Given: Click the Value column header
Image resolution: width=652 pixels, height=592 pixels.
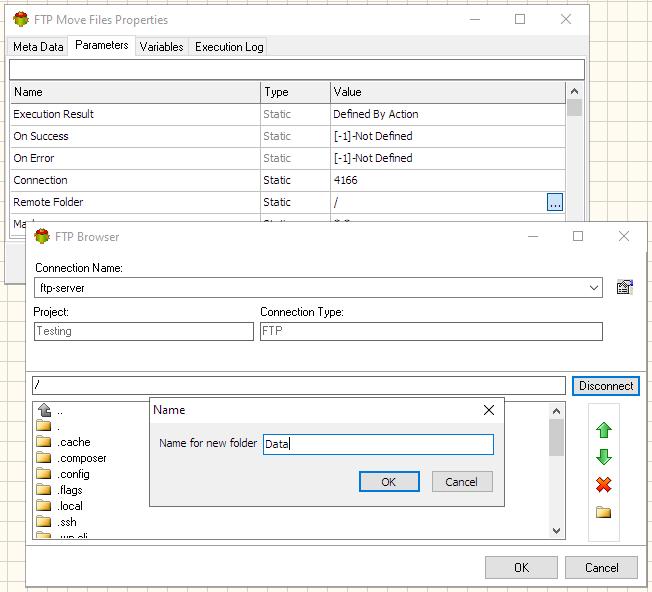Looking at the screenshot, I should (x=448, y=92).
